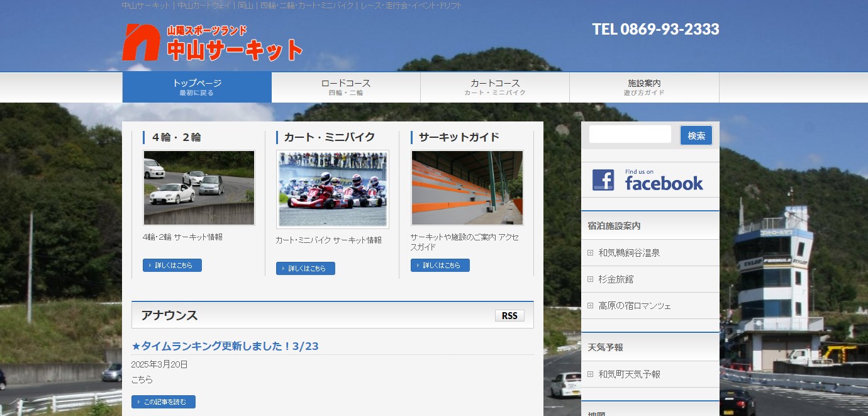Click the grandstand circuit guide thumbnail
868x416 pixels.
(467, 188)
